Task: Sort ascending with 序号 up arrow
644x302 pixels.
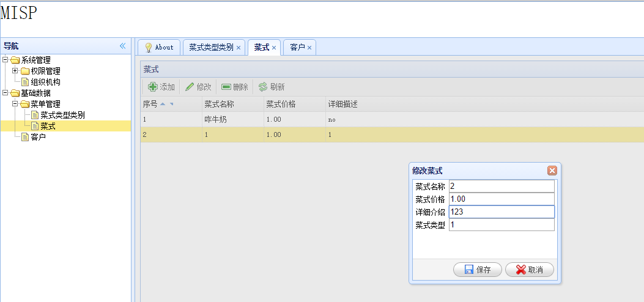Action: (x=163, y=104)
